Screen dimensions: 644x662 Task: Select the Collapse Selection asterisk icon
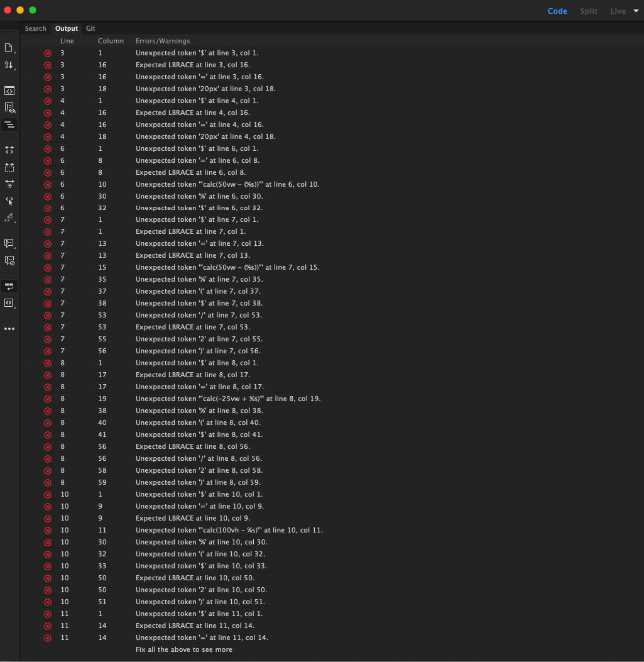(9, 184)
